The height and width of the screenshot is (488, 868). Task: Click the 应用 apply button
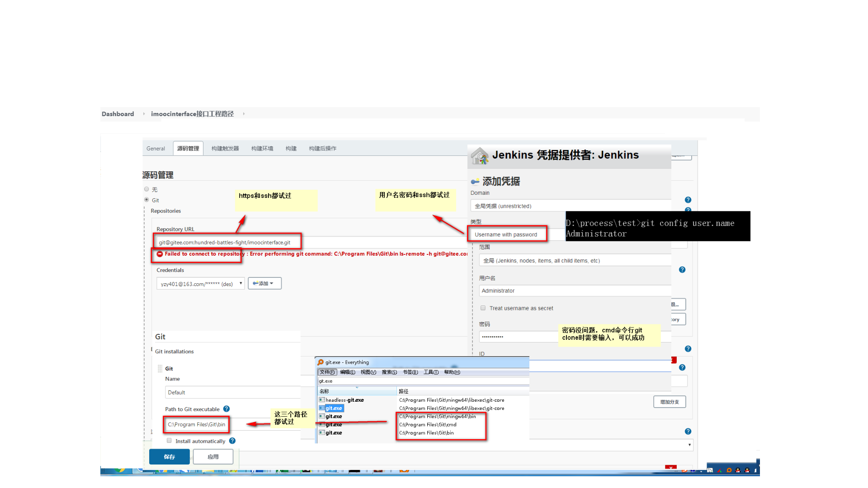point(213,457)
